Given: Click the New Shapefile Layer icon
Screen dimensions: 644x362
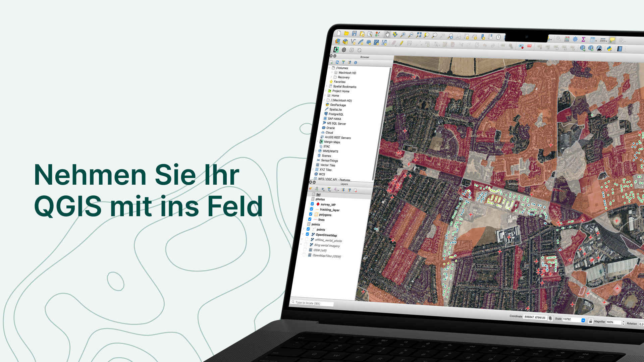Looking at the screenshot, I should click(x=353, y=42).
